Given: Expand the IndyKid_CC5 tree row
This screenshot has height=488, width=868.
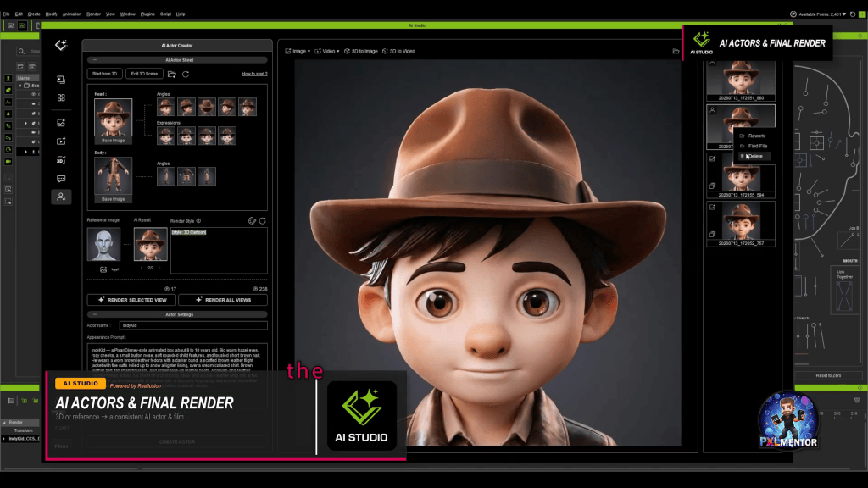Looking at the screenshot, I should (4, 439).
